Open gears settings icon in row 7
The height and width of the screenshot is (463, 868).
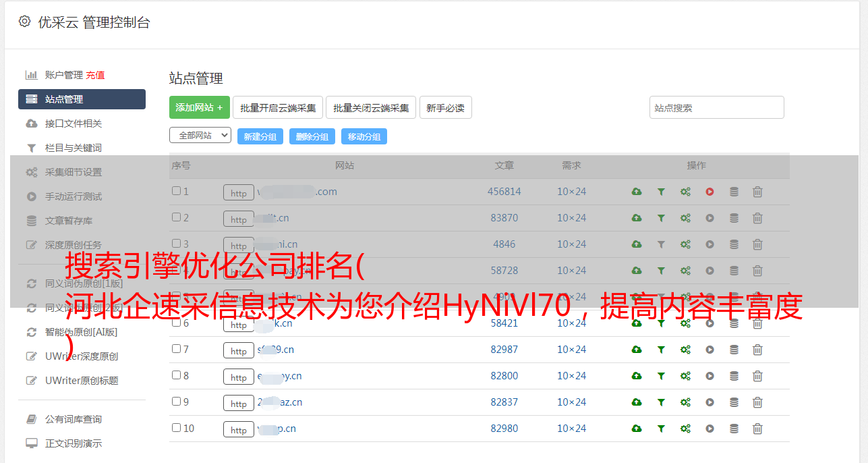(685, 350)
